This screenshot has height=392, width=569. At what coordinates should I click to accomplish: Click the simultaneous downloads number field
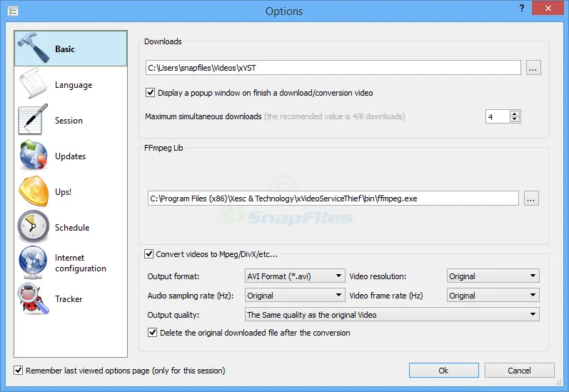[x=498, y=116]
